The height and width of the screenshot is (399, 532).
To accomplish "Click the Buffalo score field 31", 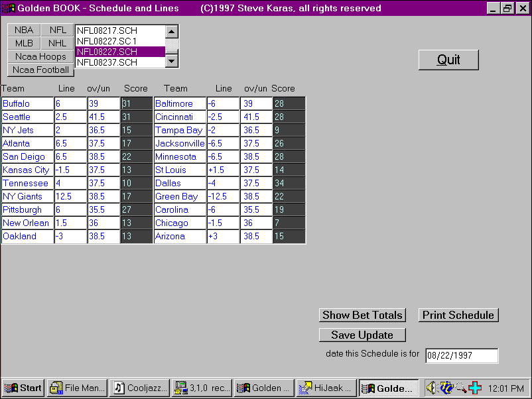I will coord(137,103).
